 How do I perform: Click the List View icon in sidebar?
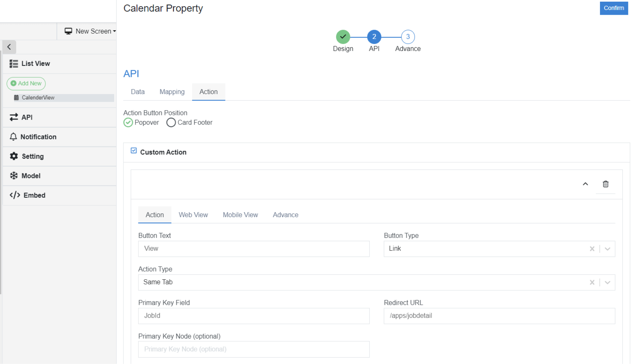pos(14,64)
